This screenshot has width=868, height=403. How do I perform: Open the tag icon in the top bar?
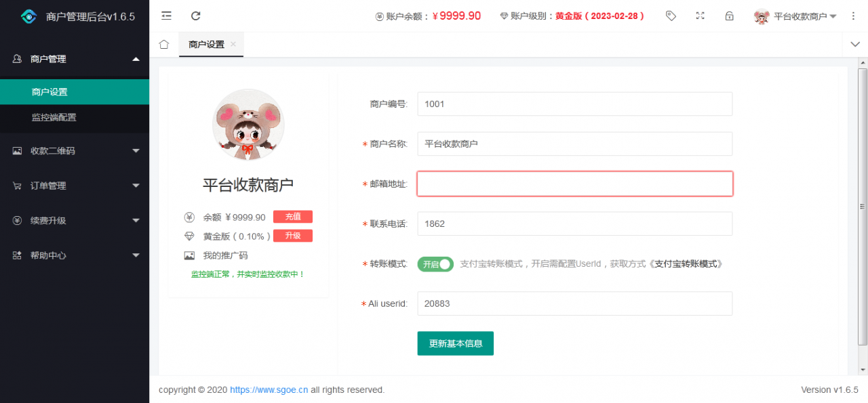[x=671, y=15]
